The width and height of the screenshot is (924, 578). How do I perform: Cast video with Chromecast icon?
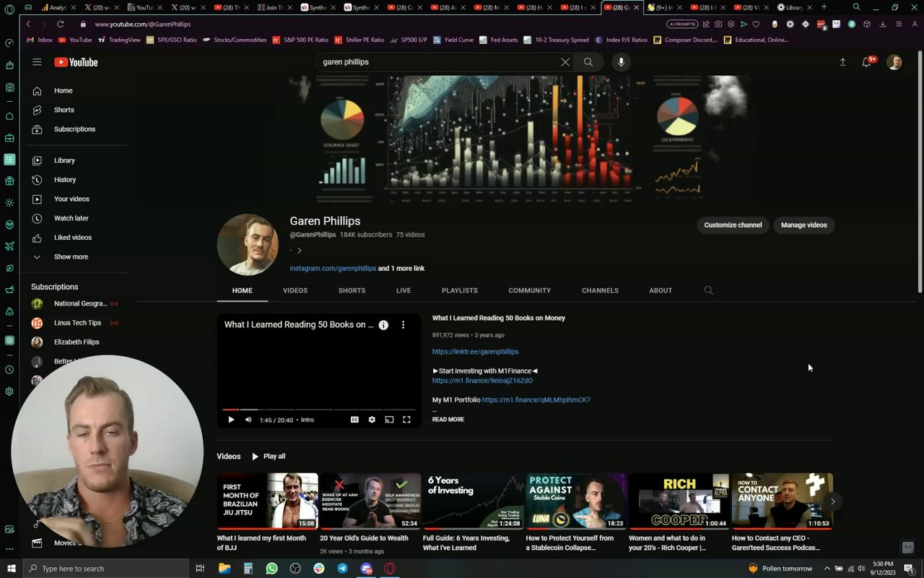[389, 420]
